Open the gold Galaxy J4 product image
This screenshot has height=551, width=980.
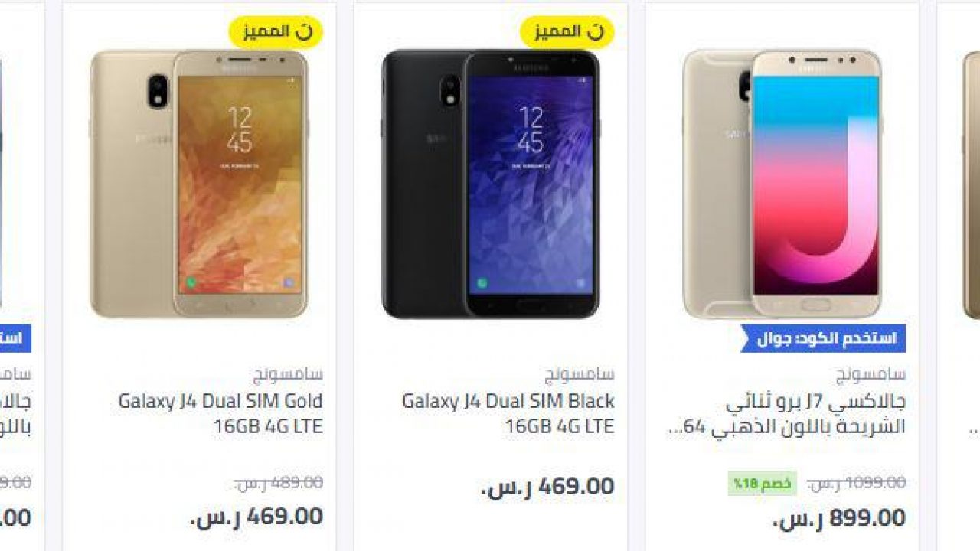(x=199, y=184)
